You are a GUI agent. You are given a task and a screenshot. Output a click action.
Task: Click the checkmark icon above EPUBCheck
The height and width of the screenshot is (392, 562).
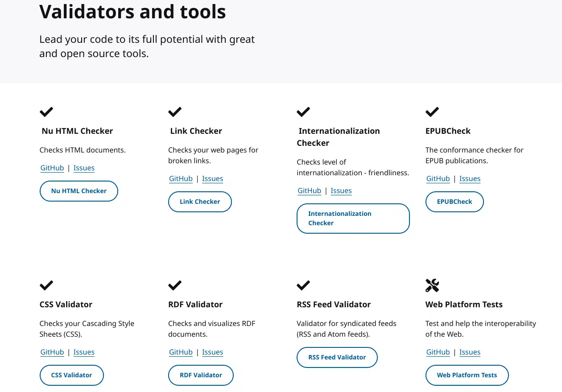[x=432, y=112]
